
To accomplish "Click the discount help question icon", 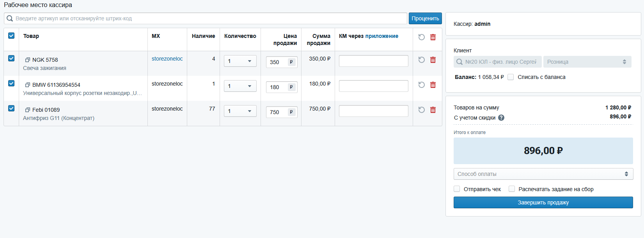I will click(501, 118).
